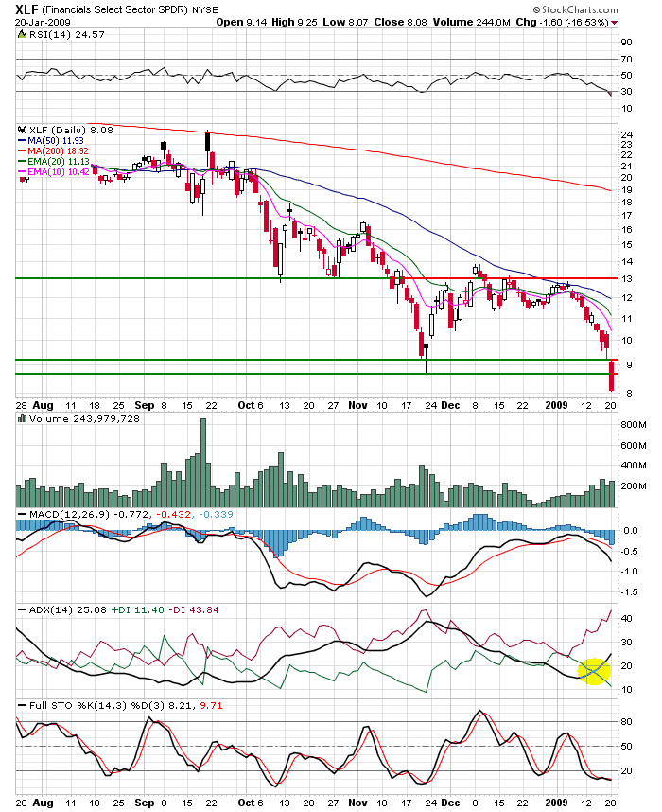Click the EMA(10) 10.42 legend entry
This screenshot has height=812, width=662.
click(x=59, y=172)
